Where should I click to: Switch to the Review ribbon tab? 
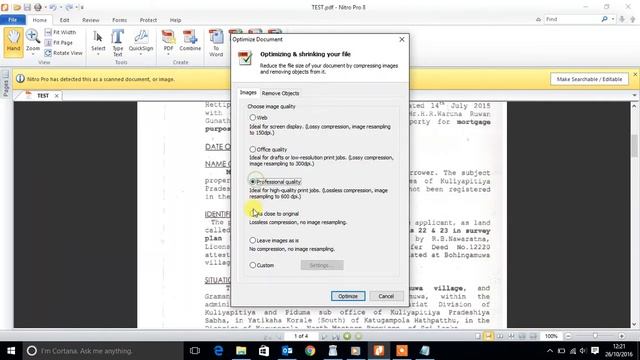click(x=91, y=20)
